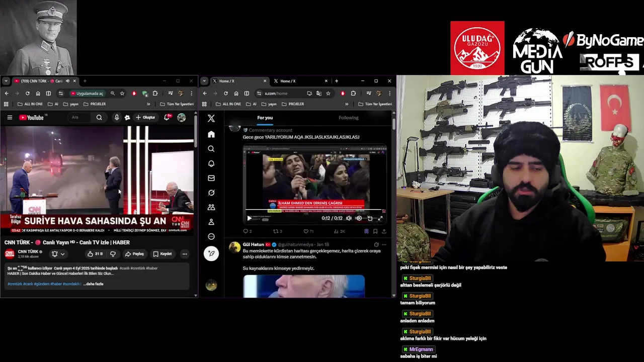The height and width of the screenshot is (362, 644).
Task: Bookmark YouTube page with star icon
Action: pyautogui.click(x=122, y=93)
